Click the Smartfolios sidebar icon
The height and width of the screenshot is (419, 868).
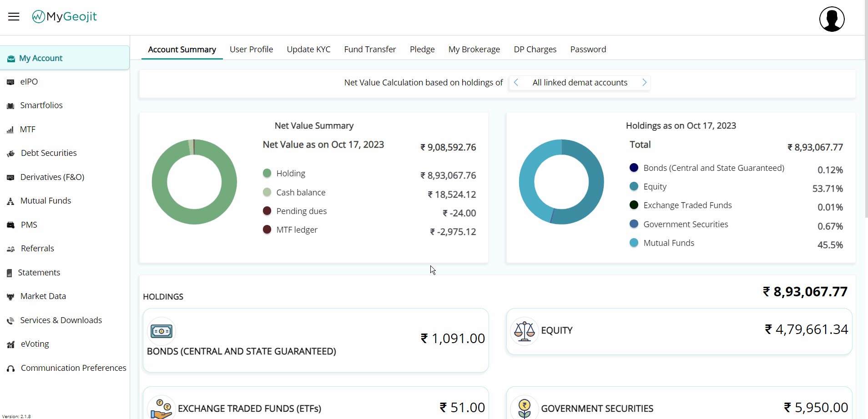click(10, 106)
